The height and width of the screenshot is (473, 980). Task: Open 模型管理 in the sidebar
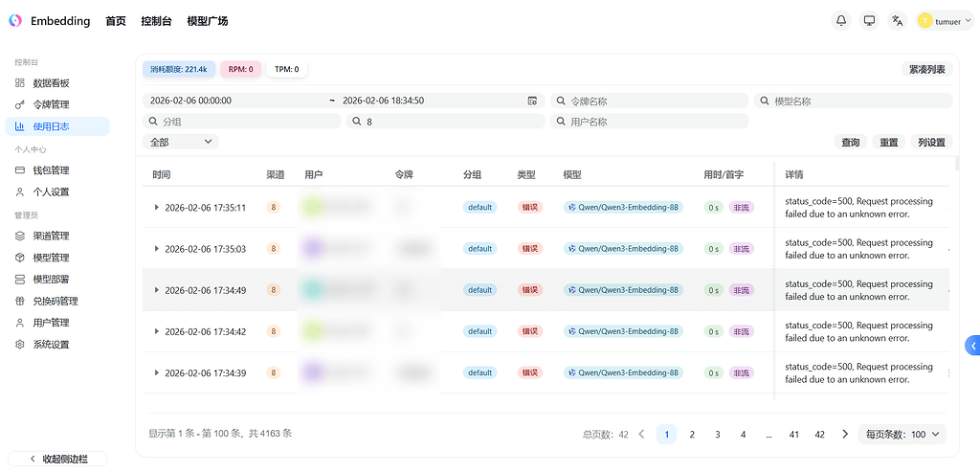pyautogui.click(x=57, y=258)
